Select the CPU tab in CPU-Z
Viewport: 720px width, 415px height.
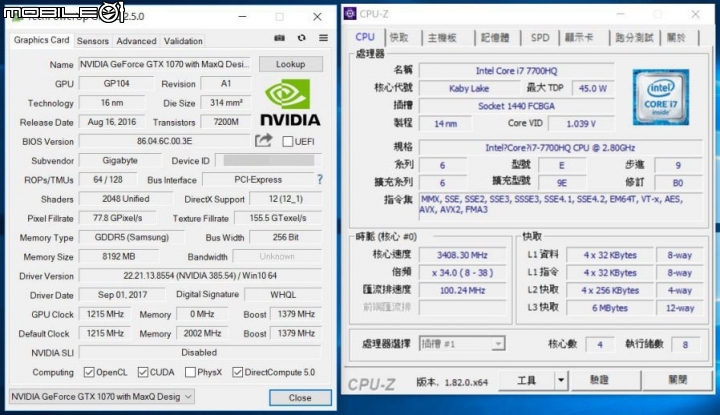pyautogui.click(x=365, y=37)
